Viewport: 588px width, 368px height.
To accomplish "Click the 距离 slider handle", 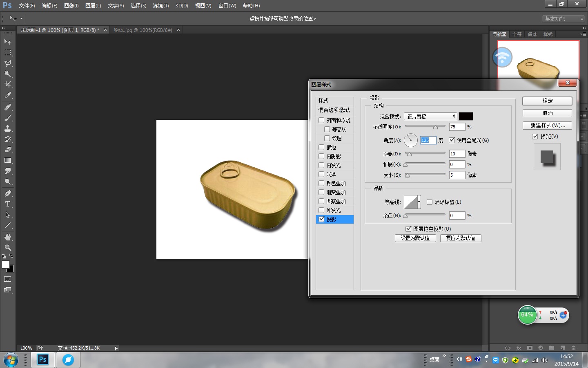I will (409, 154).
